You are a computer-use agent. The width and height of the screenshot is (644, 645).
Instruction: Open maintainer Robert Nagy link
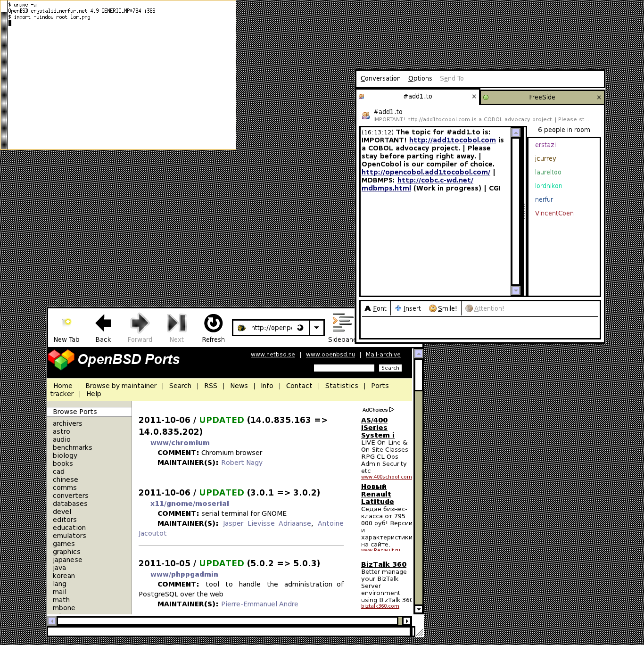(x=242, y=463)
